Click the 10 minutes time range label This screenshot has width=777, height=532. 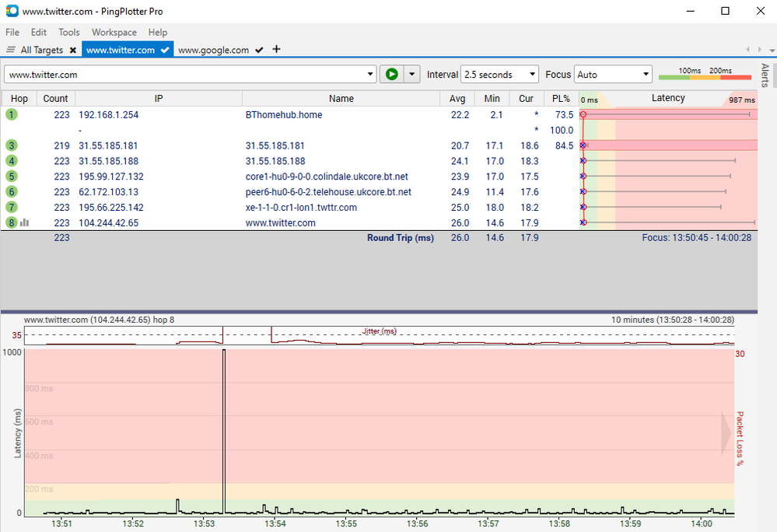[673, 320]
